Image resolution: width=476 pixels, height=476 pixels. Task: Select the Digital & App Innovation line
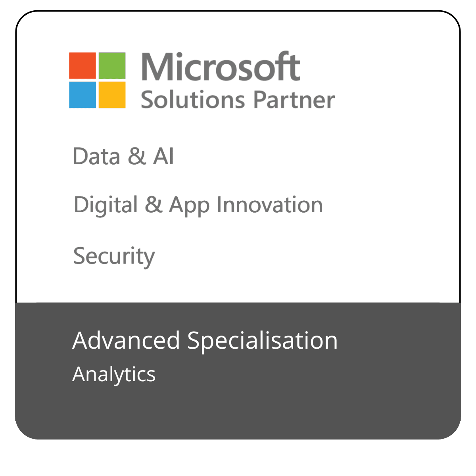pyautogui.click(x=198, y=205)
